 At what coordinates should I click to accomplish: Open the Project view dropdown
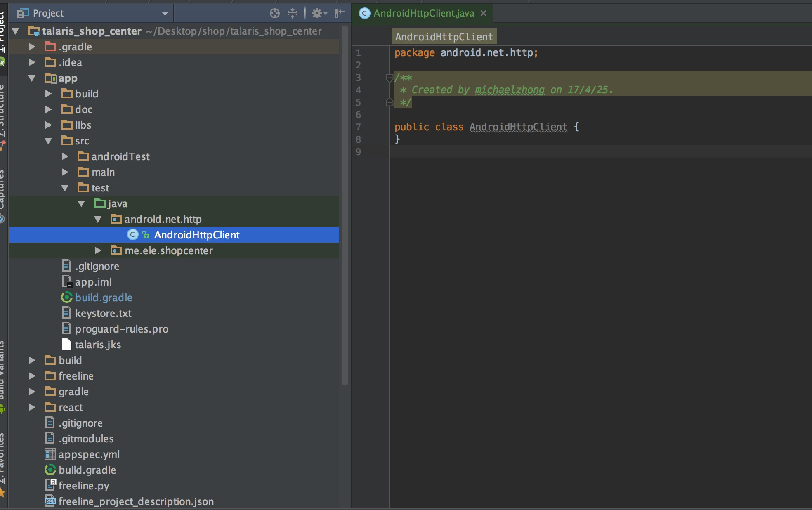click(165, 14)
